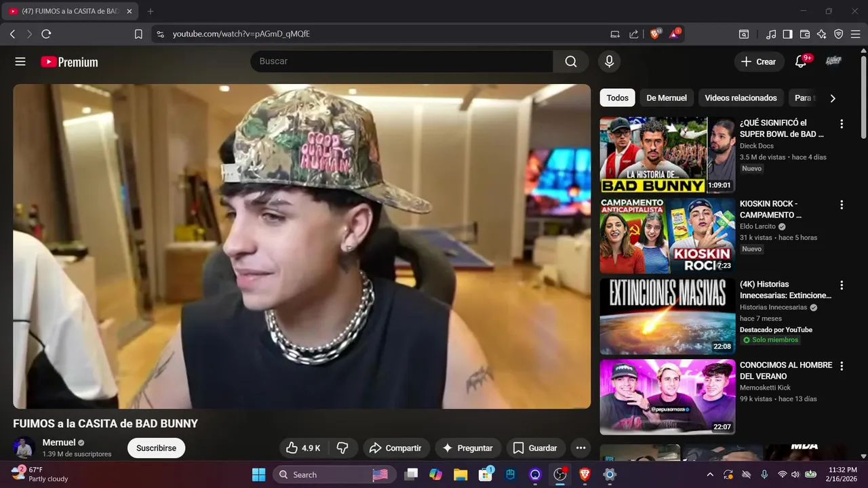Open more actions ellipsis under video
The width and height of the screenshot is (868, 488).
tap(580, 448)
